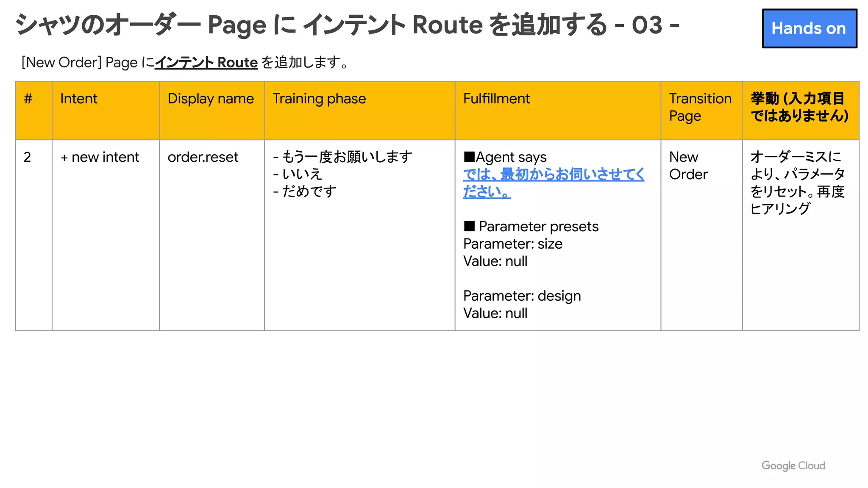Open the インテント Route underlined link
This screenshot has height=488, width=868.
pos(206,62)
